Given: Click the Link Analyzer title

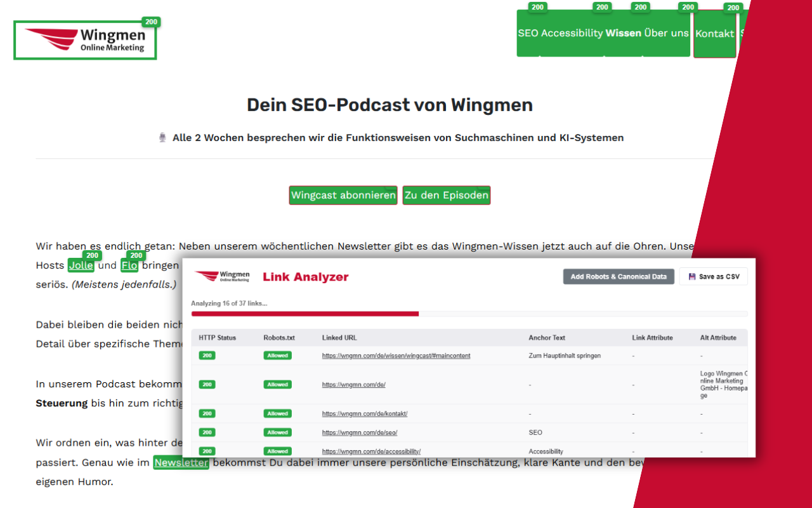Looking at the screenshot, I should tap(306, 276).
